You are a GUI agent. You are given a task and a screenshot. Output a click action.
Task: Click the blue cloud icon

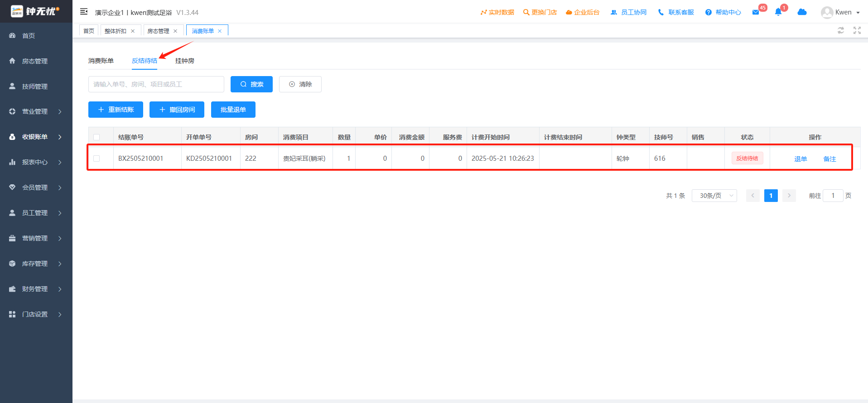802,12
